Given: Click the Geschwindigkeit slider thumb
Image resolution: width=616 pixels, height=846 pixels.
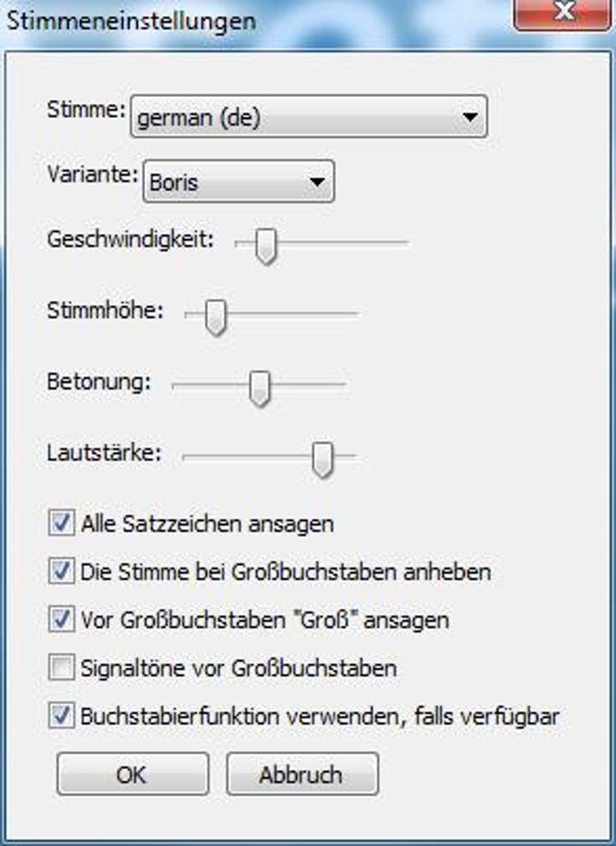Looking at the screenshot, I should 266,246.
